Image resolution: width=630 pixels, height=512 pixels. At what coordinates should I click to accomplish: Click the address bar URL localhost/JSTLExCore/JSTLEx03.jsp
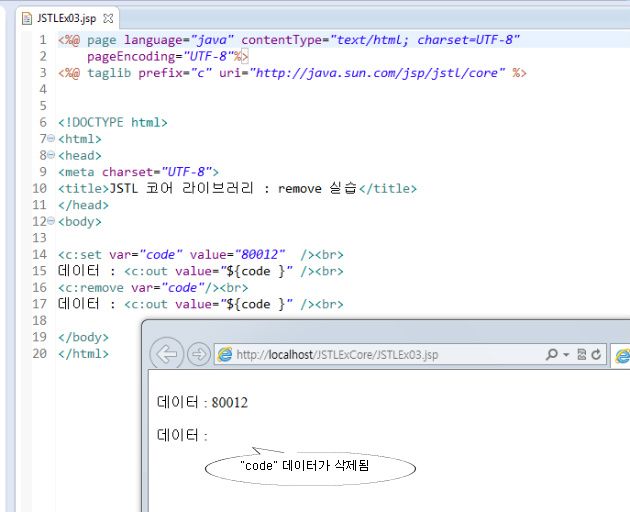(337, 355)
